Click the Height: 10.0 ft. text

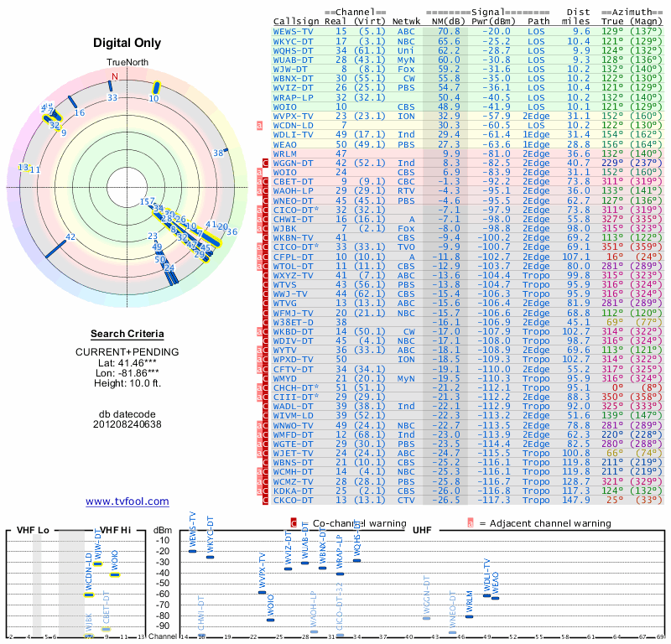pos(127,383)
